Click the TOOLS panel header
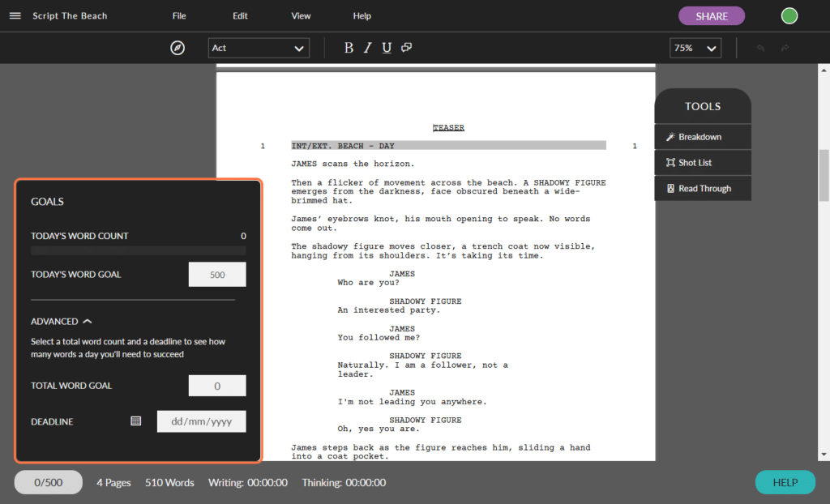The height and width of the screenshot is (504, 830). (x=703, y=106)
